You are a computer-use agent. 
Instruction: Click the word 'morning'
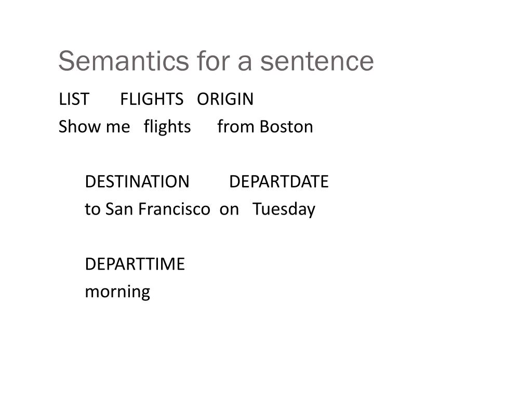point(117,292)
